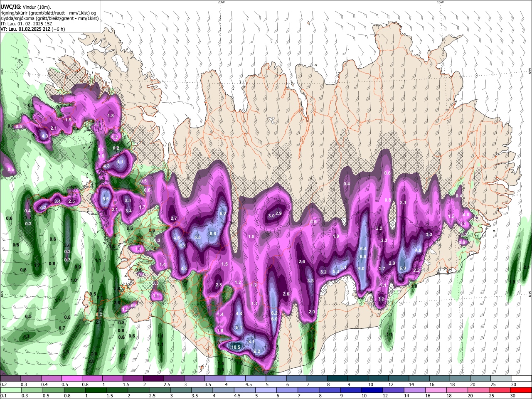
Task: Click the '20W' longitude label
Action: (221, 2)
